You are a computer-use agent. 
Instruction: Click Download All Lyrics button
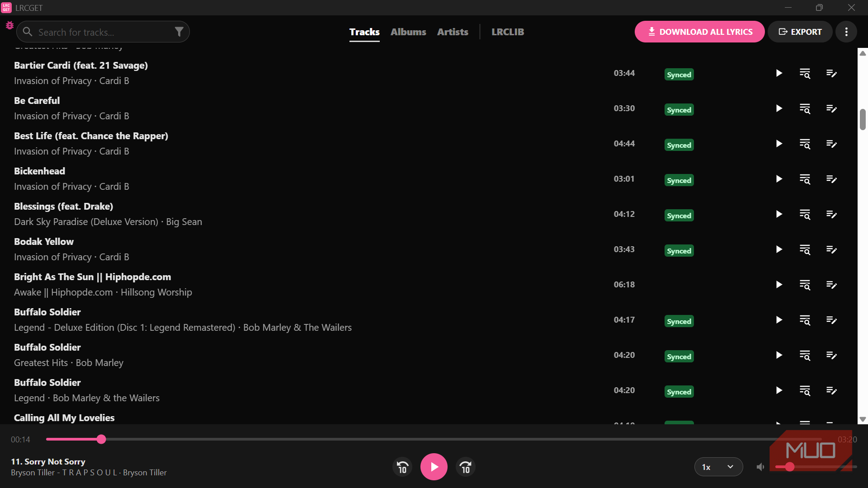coord(699,32)
